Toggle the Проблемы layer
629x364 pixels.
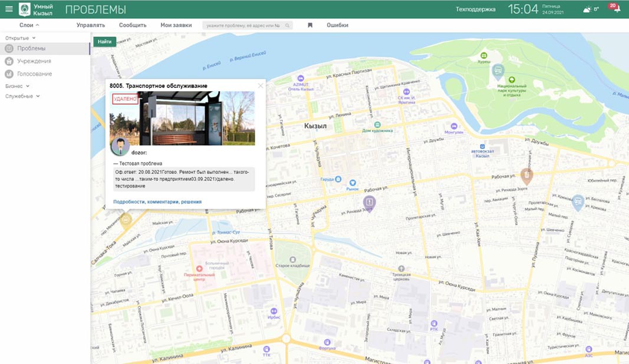pos(31,48)
